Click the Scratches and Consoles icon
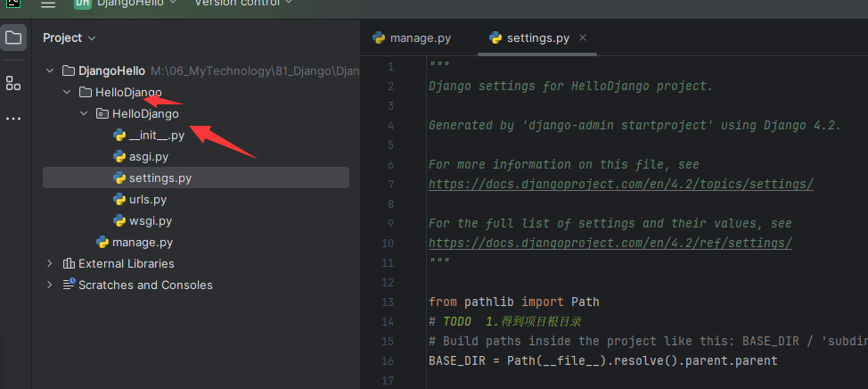The width and height of the screenshot is (868, 389). (69, 285)
